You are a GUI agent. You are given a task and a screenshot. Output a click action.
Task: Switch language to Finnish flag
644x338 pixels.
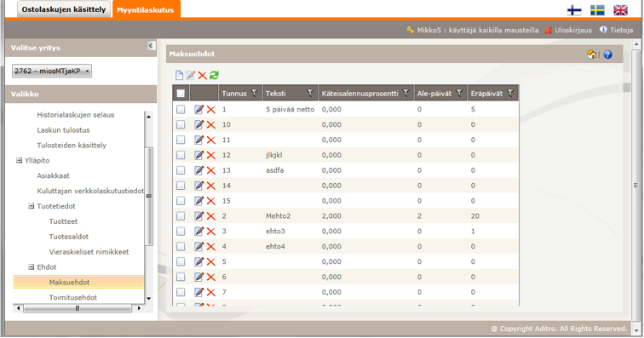[574, 10]
